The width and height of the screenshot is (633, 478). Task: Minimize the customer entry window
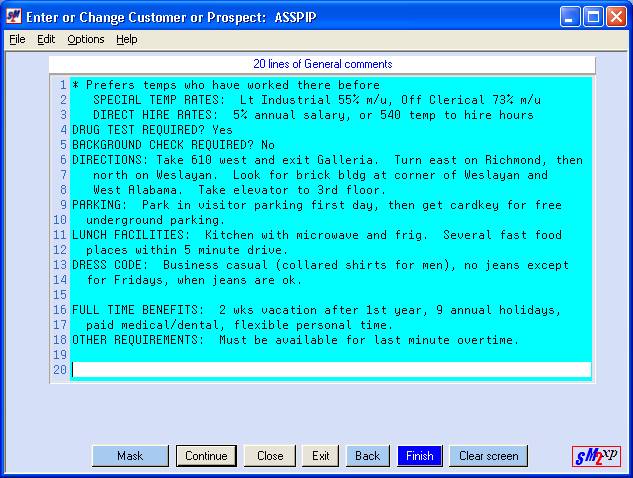(571, 17)
